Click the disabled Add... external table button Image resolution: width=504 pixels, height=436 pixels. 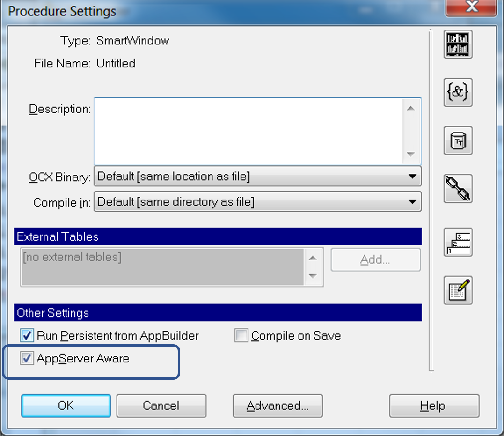pyautogui.click(x=375, y=259)
